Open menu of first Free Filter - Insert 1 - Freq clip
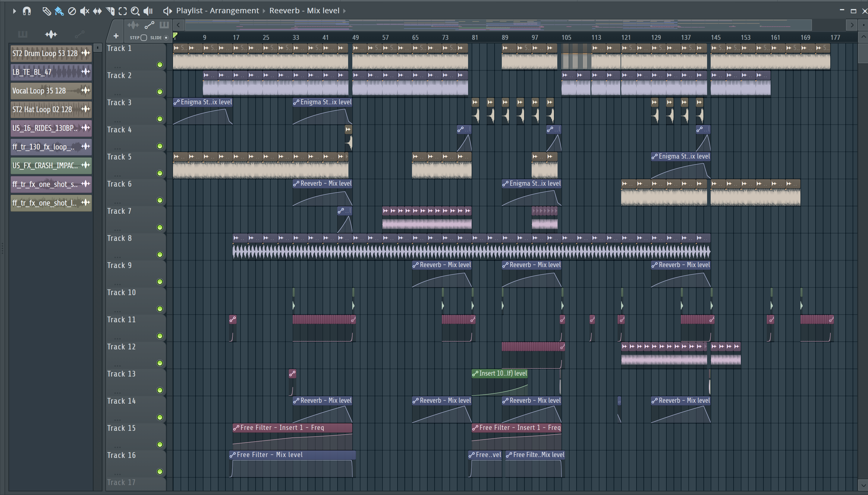The height and width of the screenshot is (495, 868). pyautogui.click(x=236, y=428)
